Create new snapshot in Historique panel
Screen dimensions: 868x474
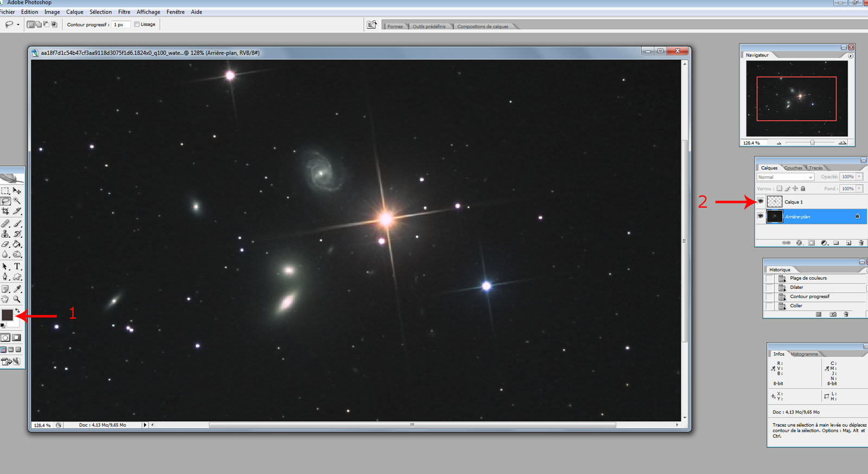[x=833, y=314]
